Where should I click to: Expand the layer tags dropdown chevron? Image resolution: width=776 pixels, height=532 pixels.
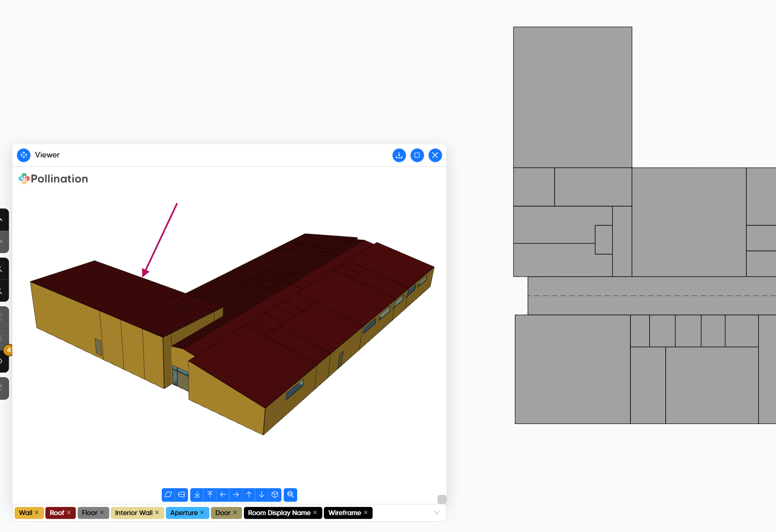tap(436, 513)
